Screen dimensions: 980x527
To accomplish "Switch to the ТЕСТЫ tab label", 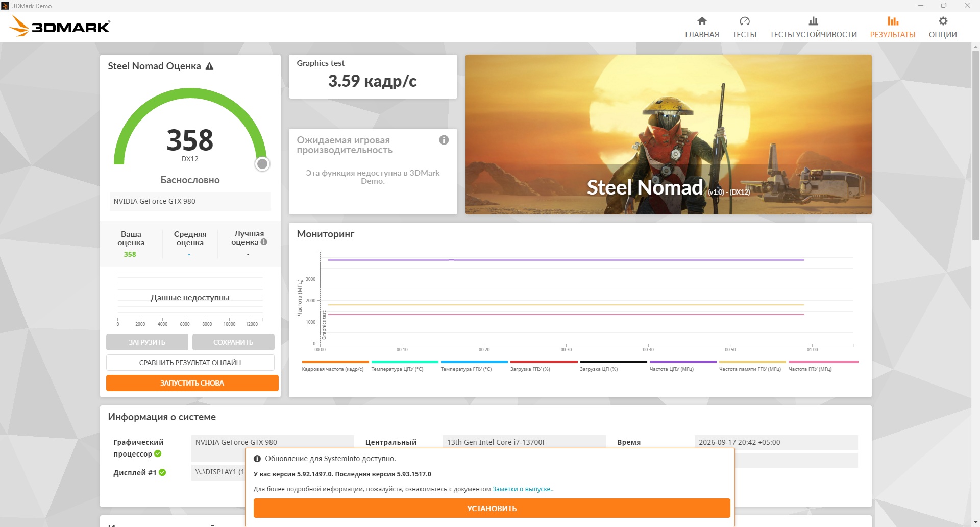I will coord(744,35).
